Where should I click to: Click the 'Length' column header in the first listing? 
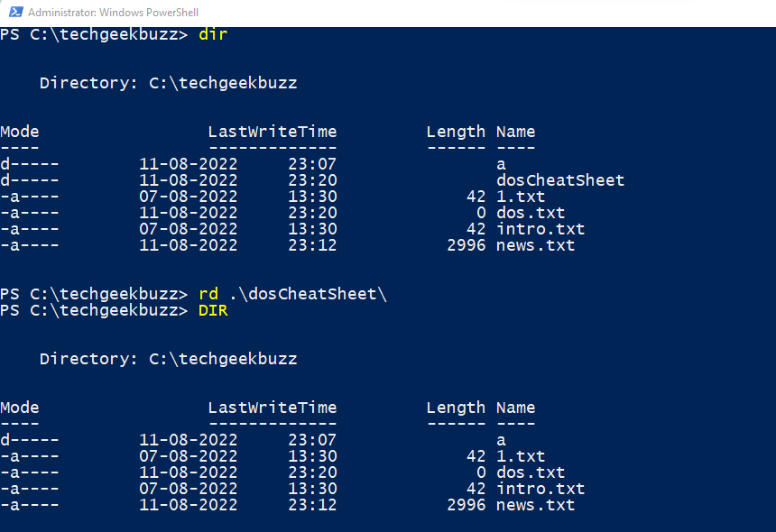pos(456,132)
